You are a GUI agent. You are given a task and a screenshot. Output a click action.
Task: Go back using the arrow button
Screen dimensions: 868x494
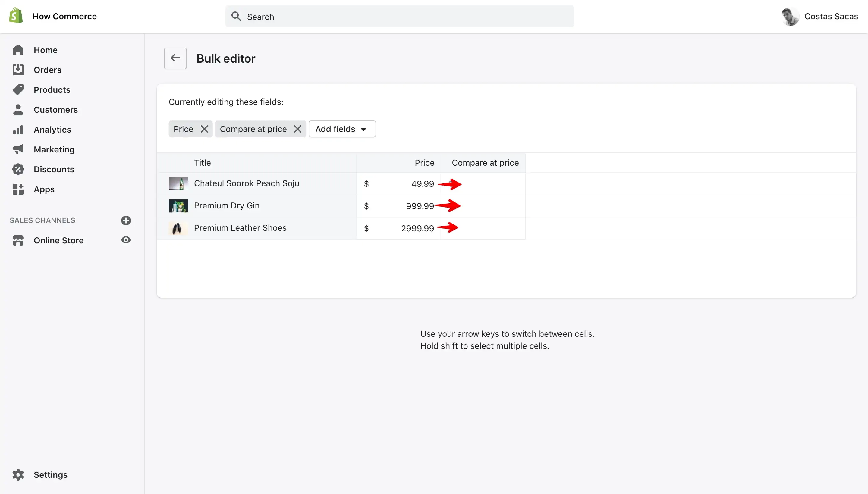point(175,58)
